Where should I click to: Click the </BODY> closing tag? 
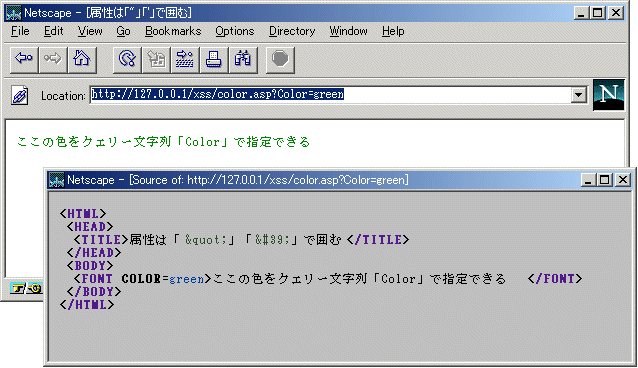coord(94,291)
